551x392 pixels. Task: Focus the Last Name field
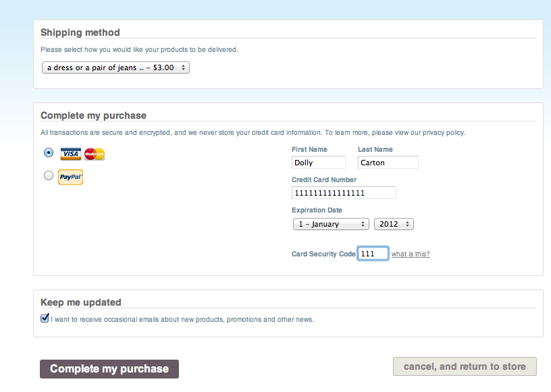tap(388, 163)
